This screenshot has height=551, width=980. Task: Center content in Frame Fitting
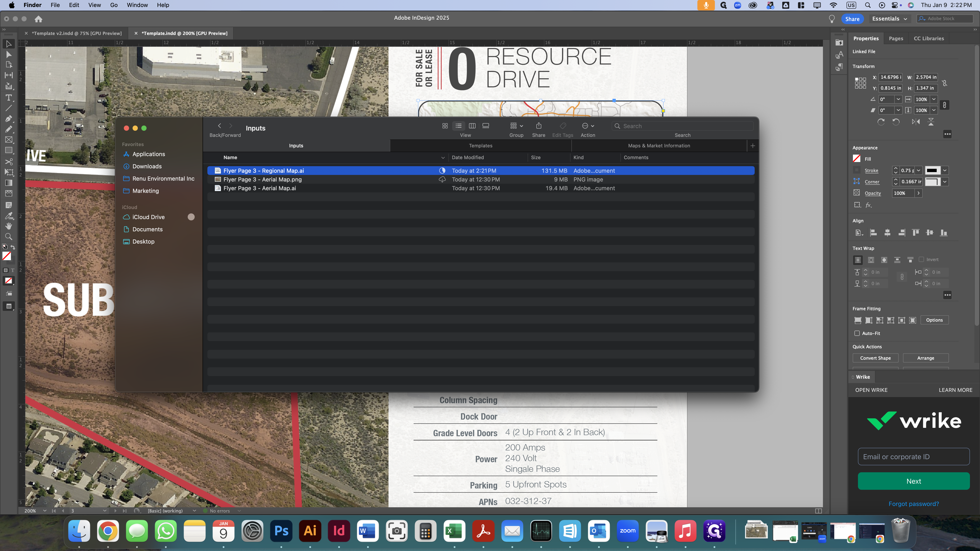902,320
